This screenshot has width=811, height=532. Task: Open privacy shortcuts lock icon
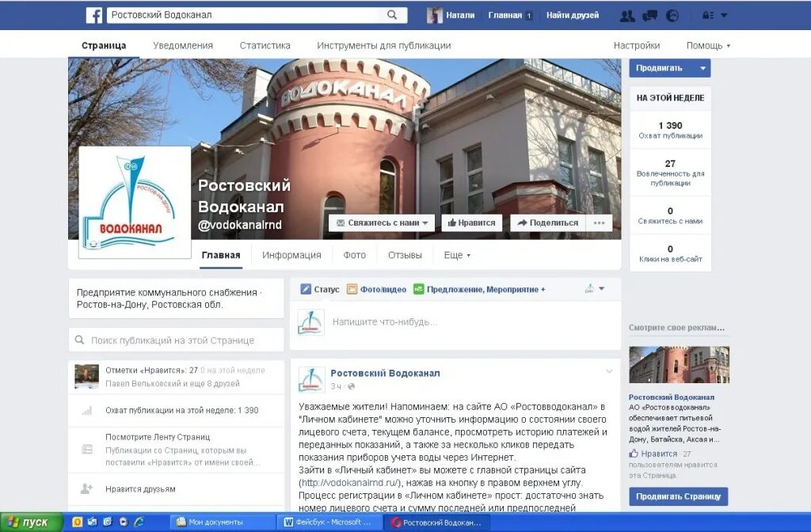708,16
